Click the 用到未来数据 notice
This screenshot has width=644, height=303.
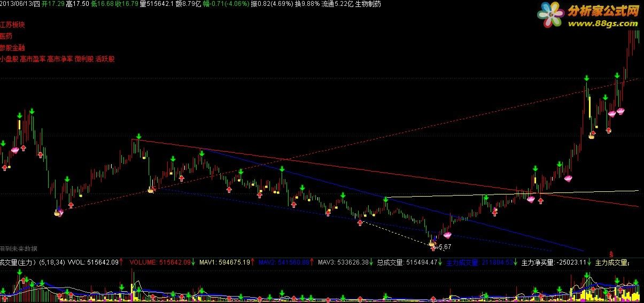click(19, 248)
